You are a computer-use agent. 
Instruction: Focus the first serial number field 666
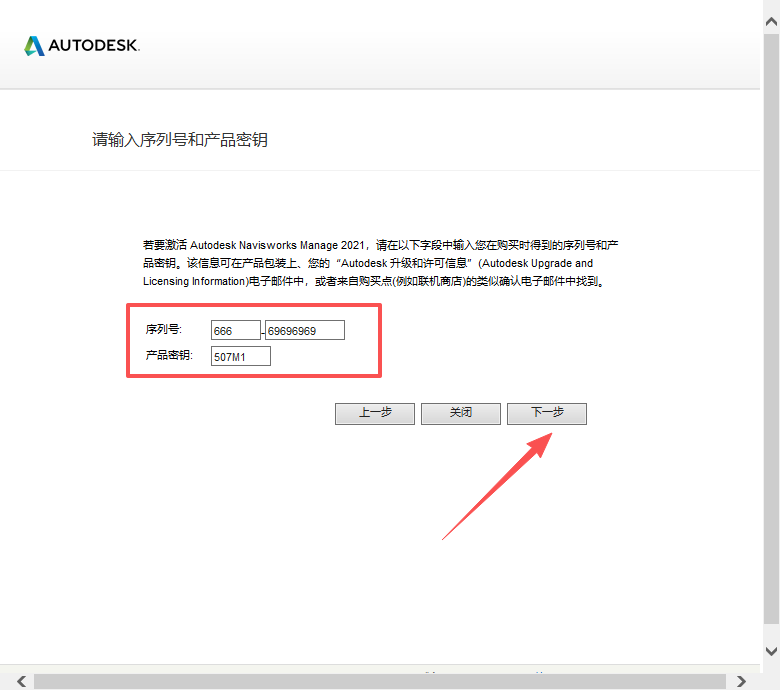click(236, 330)
